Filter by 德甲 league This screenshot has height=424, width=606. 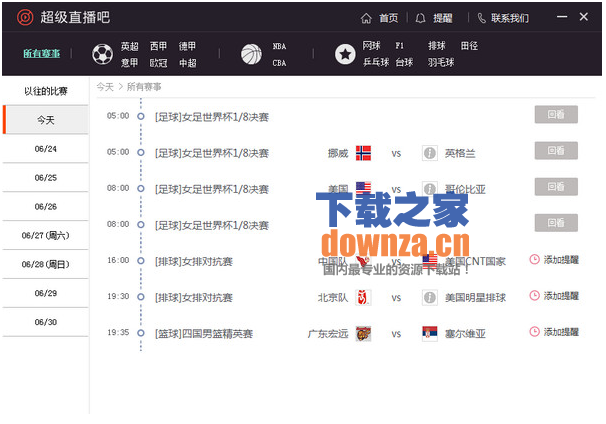[187, 46]
